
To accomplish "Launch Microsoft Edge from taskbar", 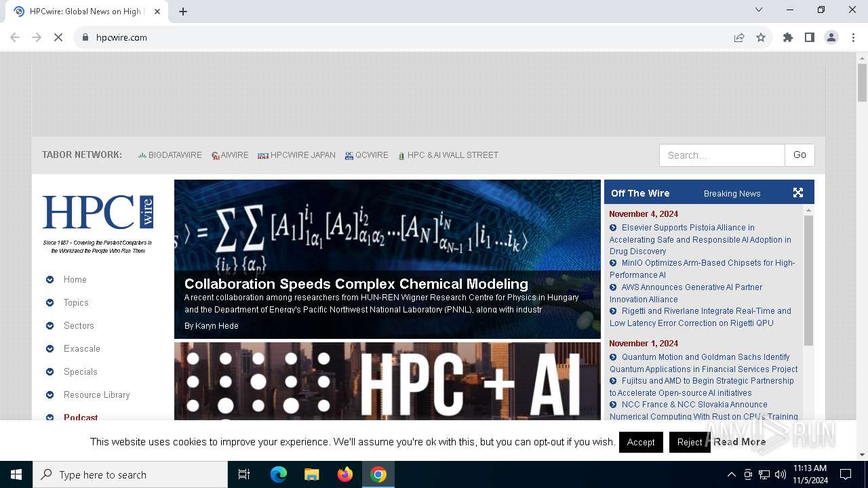I will (279, 474).
